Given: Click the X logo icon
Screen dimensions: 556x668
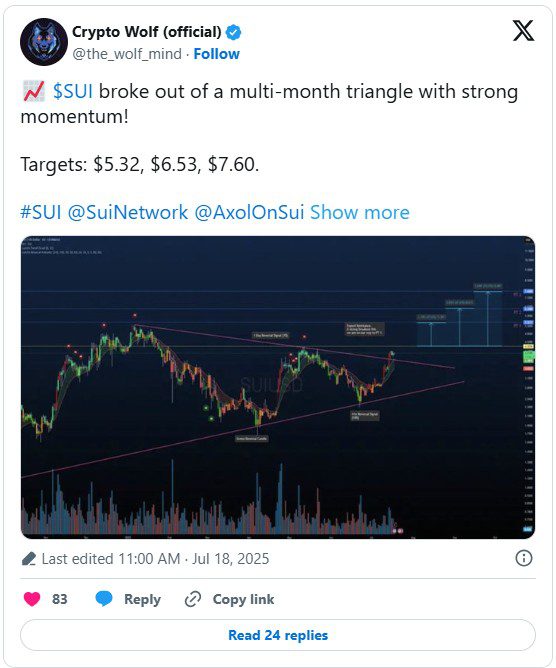Looking at the screenshot, I should 523,31.
